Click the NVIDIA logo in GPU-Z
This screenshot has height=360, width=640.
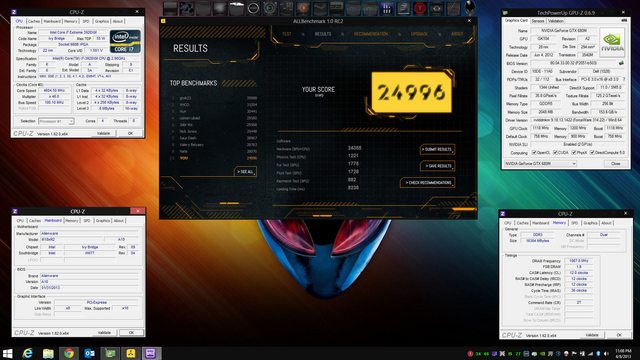tap(612, 42)
